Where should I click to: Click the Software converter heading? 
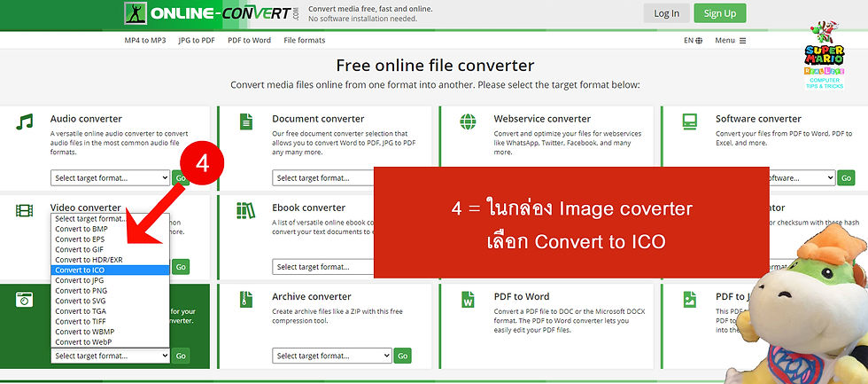tap(758, 119)
